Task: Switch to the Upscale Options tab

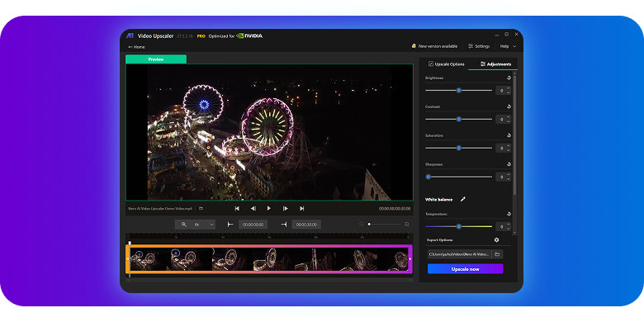Action: (447, 64)
